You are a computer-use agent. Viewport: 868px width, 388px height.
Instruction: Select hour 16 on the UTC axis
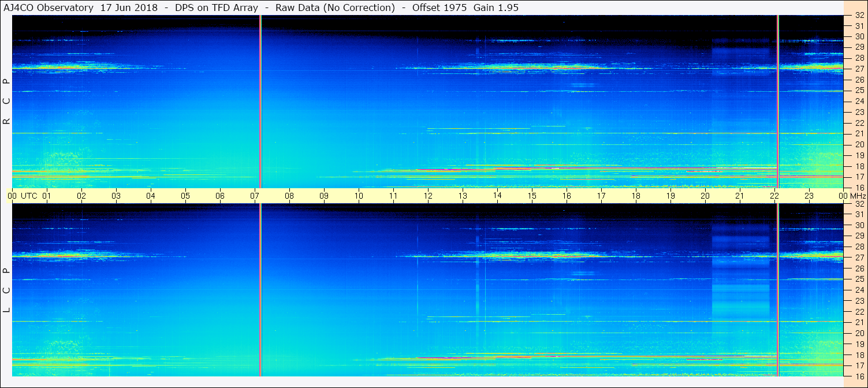(567, 196)
